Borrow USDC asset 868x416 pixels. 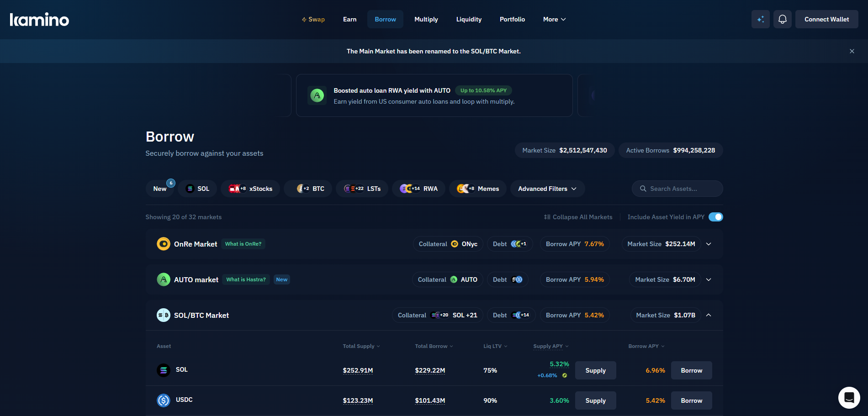coord(692,400)
